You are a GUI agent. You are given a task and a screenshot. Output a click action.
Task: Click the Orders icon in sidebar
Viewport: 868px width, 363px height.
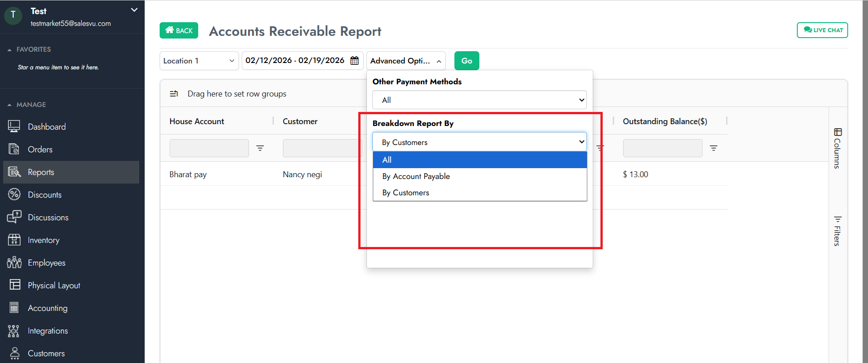(x=14, y=149)
